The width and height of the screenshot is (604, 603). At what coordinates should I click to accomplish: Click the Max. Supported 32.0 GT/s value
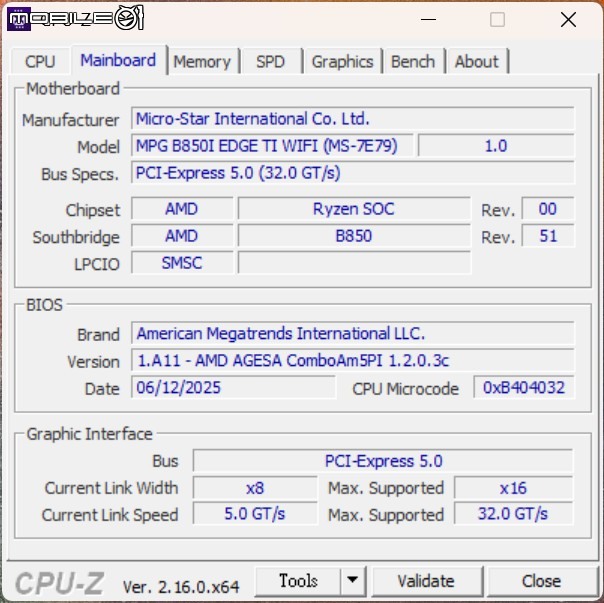pos(513,514)
